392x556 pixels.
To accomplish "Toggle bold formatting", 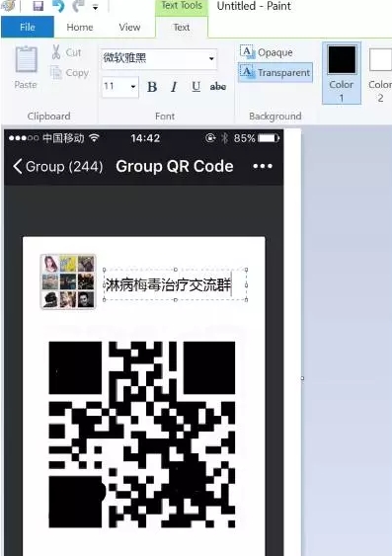I will pos(152,87).
